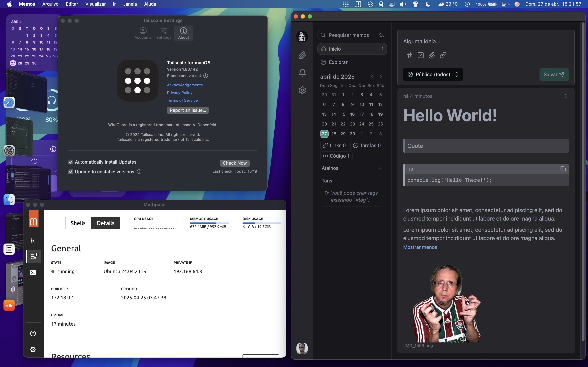
Task: Click the Multipass help question mark icon
Action: (33, 333)
